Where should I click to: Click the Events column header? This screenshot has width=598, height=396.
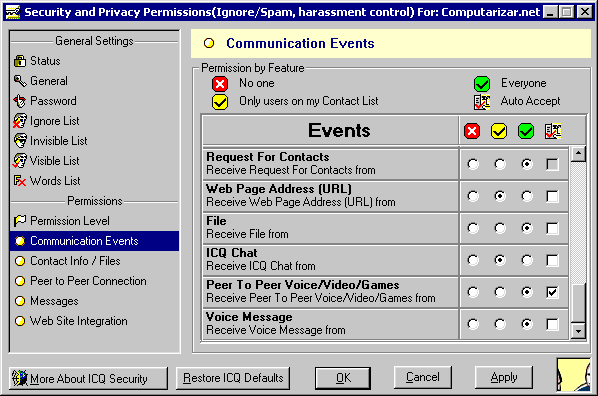(331, 130)
